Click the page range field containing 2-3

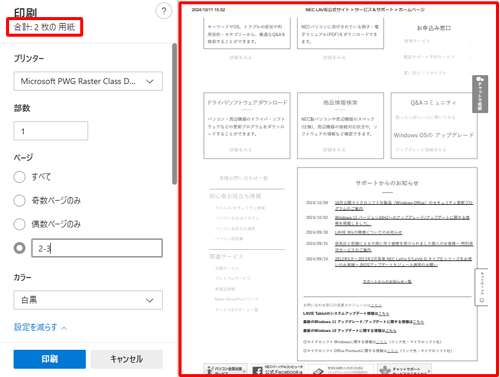click(97, 248)
